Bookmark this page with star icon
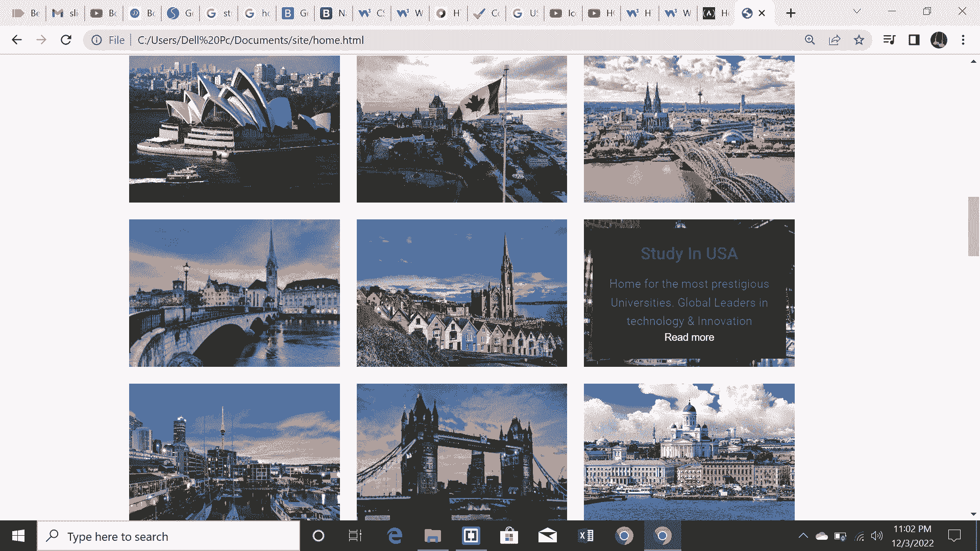The width and height of the screenshot is (980, 551). 859,40
